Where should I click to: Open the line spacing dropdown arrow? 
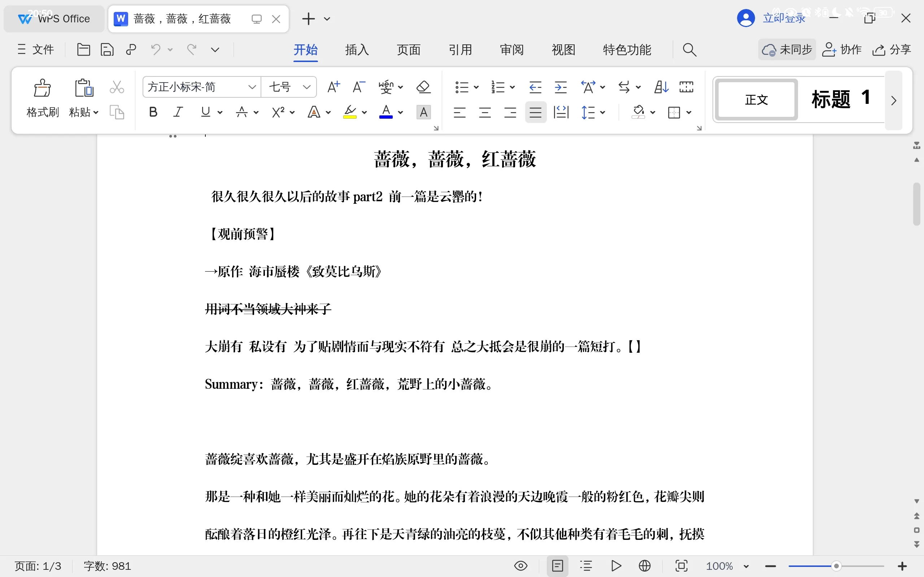pyautogui.click(x=603, y=112)
